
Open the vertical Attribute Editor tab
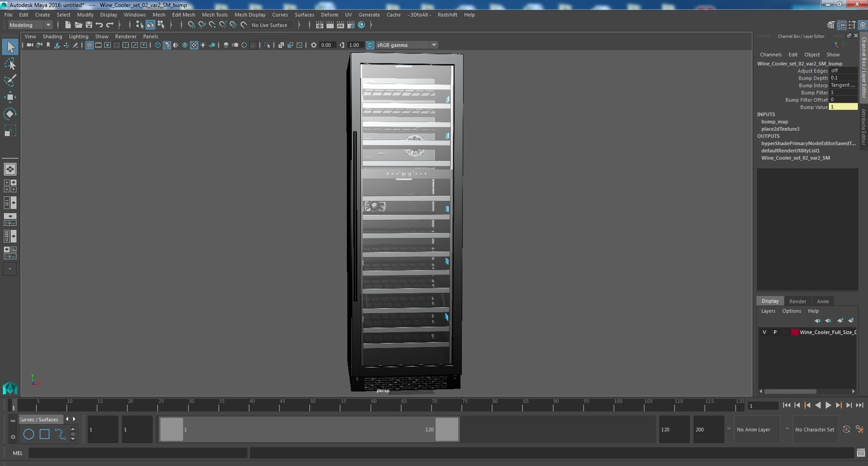pos(863,127)
